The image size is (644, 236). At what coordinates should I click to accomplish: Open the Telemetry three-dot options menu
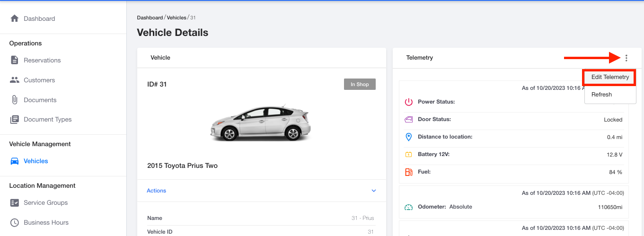pos(626,58)
